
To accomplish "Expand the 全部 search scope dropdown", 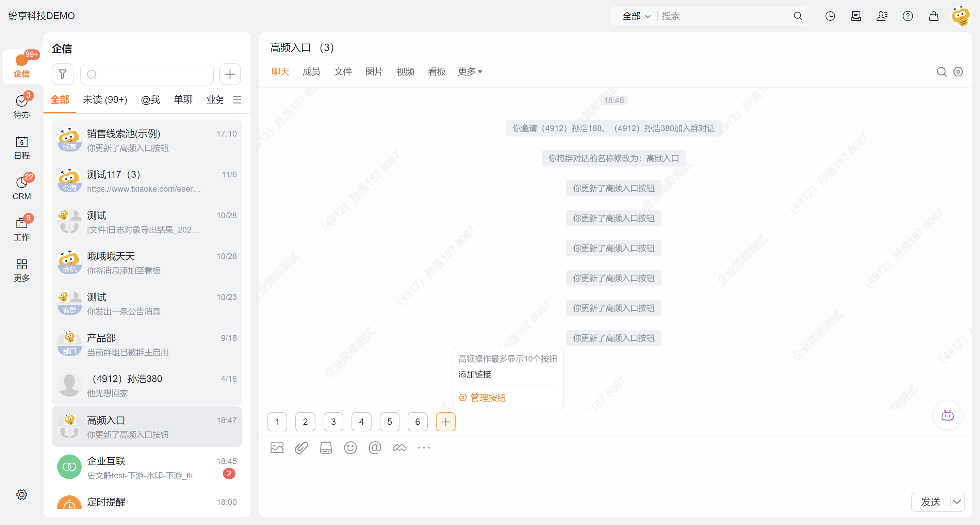I will (x=636, y=16).
